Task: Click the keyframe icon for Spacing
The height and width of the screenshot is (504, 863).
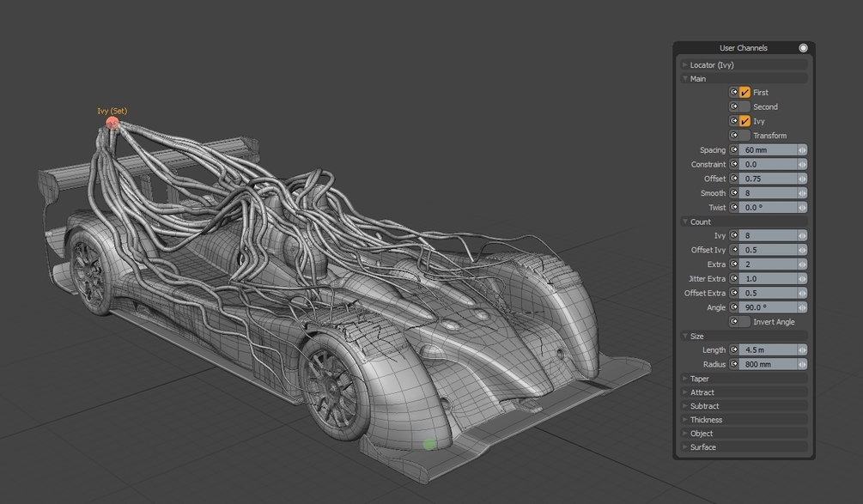Action: (x=733, y=149)
